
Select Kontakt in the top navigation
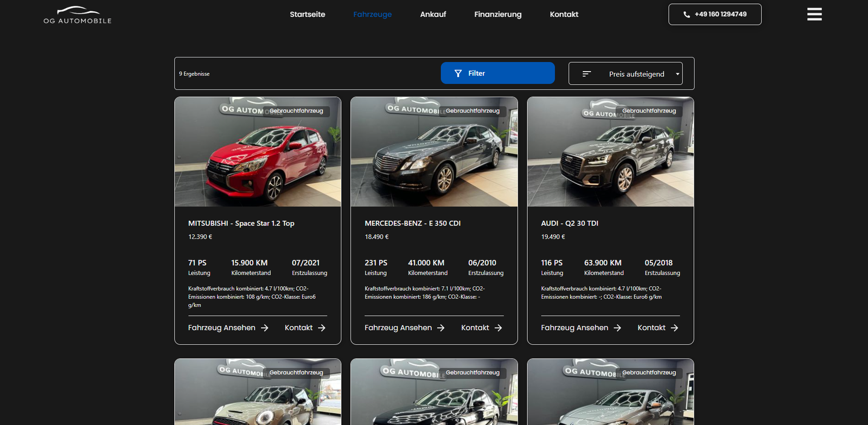(x=564, y=15)
